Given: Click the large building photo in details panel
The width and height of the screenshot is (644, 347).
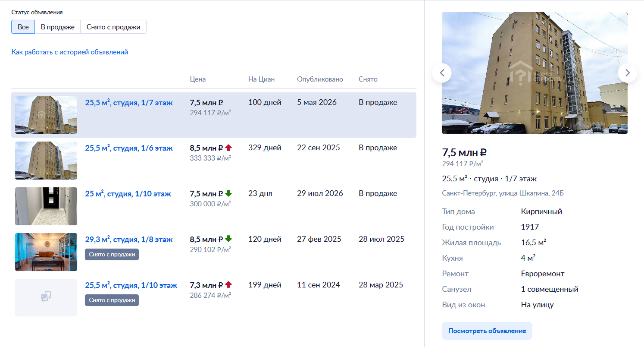Looking at the screenshot, I should click(x=535, y=73).
